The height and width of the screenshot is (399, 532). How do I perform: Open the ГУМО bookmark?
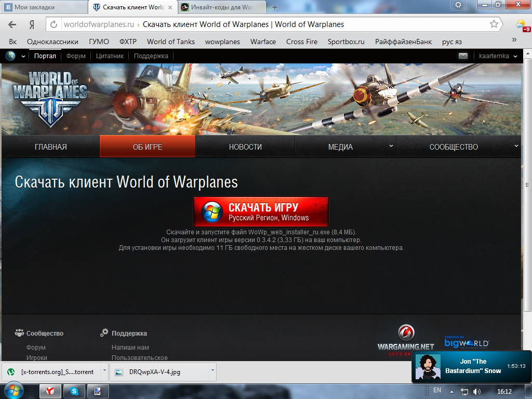point(99,42)
